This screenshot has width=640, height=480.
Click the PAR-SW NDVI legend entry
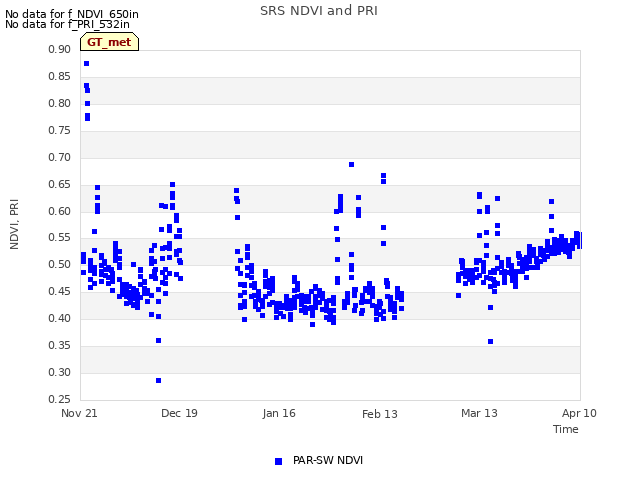(x=319, y=460)
